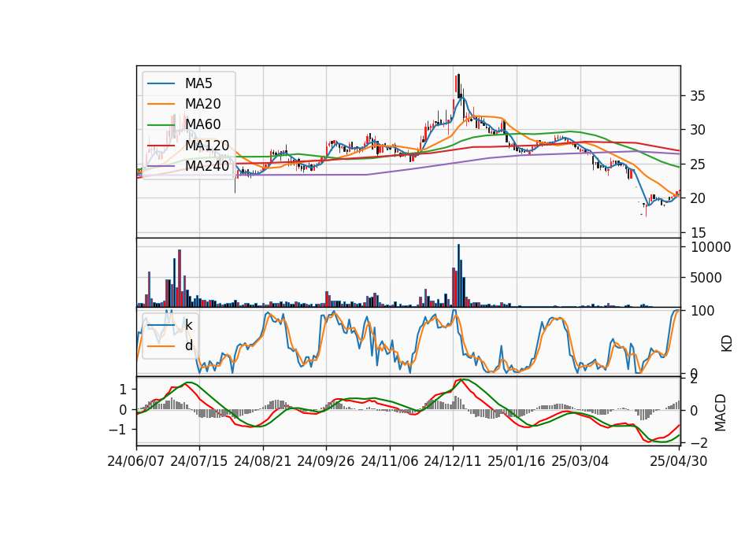Click the MA5 legend label
Viewport: 756px width, 543px height.
[198, 83]
